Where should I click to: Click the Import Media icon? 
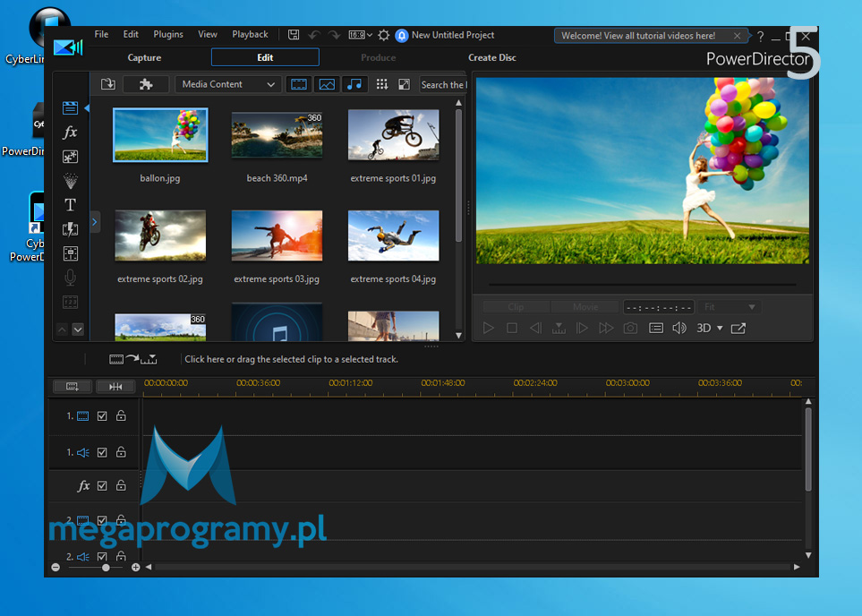tap(108, 84)
